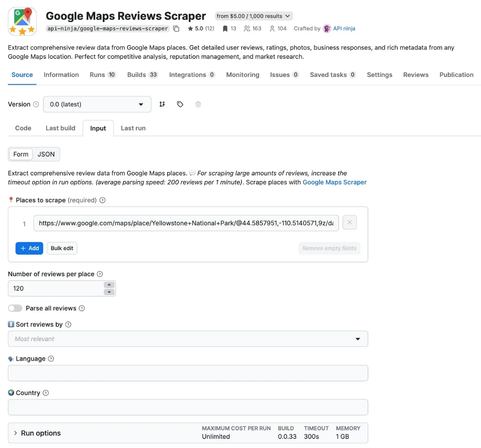Viewport: 481px width, 448px height.
Task: Switch input editor to JSON mode
Action: pos(46,154)
